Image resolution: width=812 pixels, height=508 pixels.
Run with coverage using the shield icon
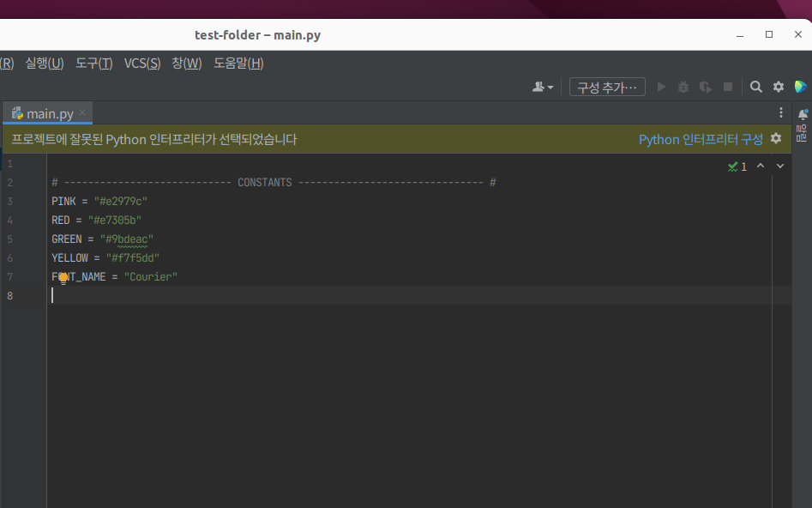(x=704, y=86)
